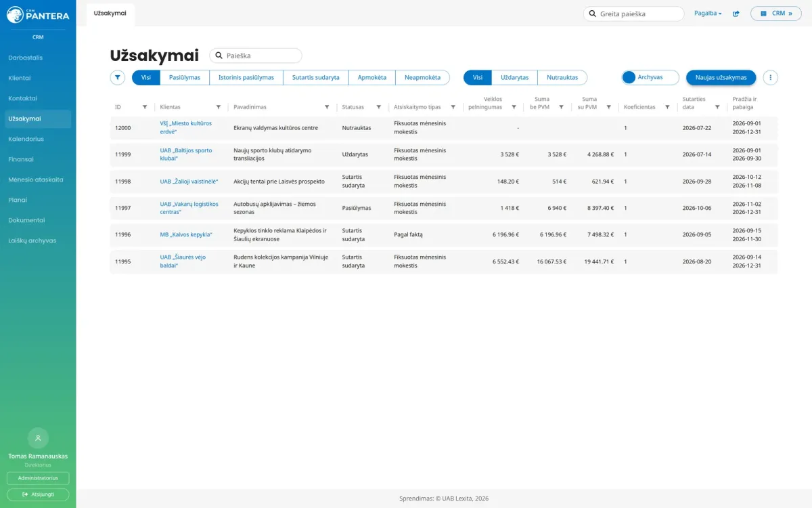Open the Suma su PVM column filter
Screen dimensions: 812x508
[609, 107]
